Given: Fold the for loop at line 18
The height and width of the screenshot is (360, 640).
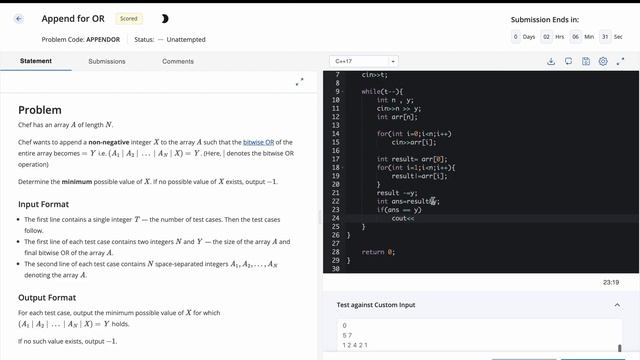Looking at the screenshot, I should tap(342, 167).
